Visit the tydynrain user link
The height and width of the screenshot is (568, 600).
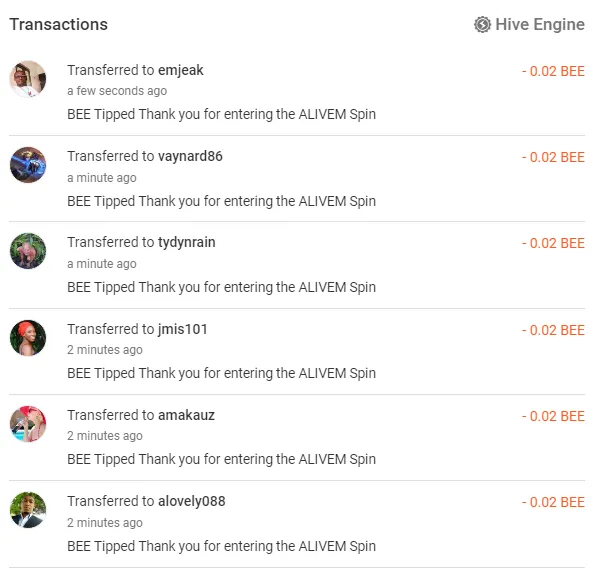click(187, 242)
